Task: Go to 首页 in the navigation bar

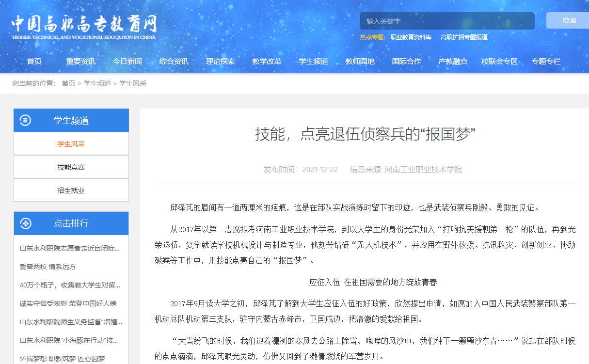Action: coord(34,62)
